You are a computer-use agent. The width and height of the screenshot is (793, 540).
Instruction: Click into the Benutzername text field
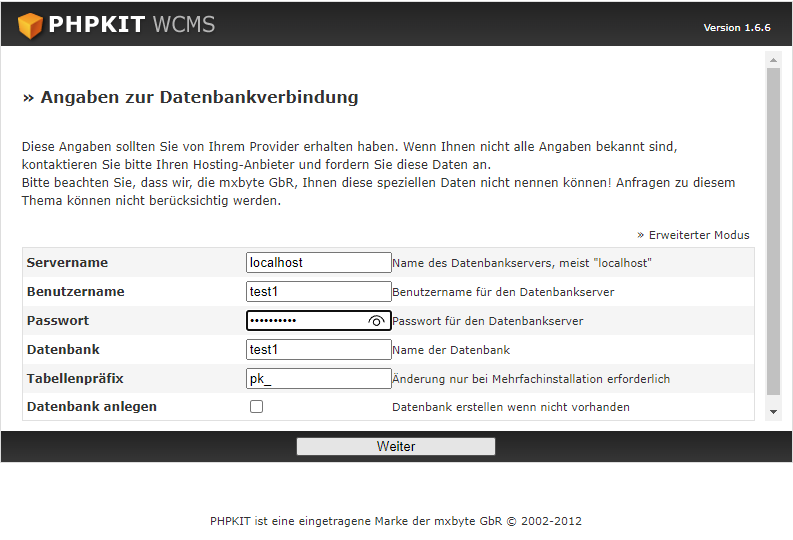[318, 292]
